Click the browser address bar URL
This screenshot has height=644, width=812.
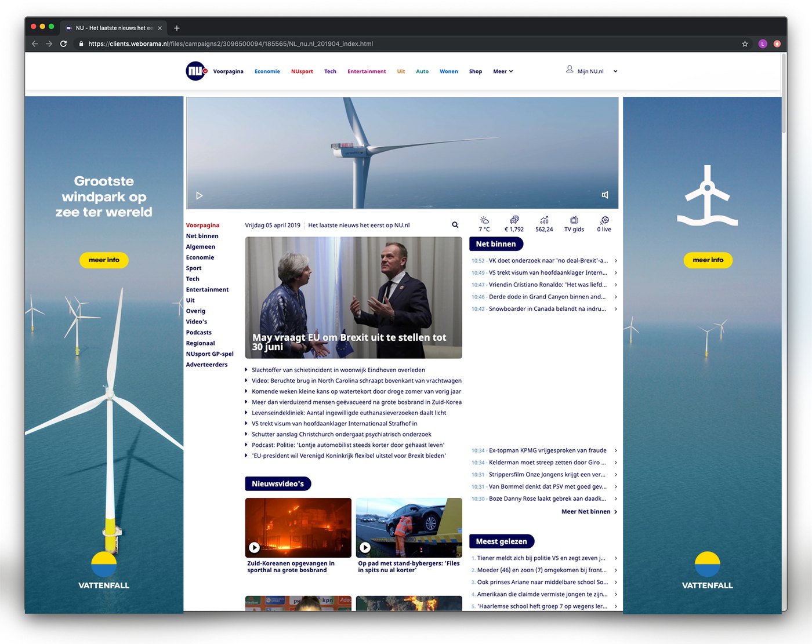click(x=230, y=43)
